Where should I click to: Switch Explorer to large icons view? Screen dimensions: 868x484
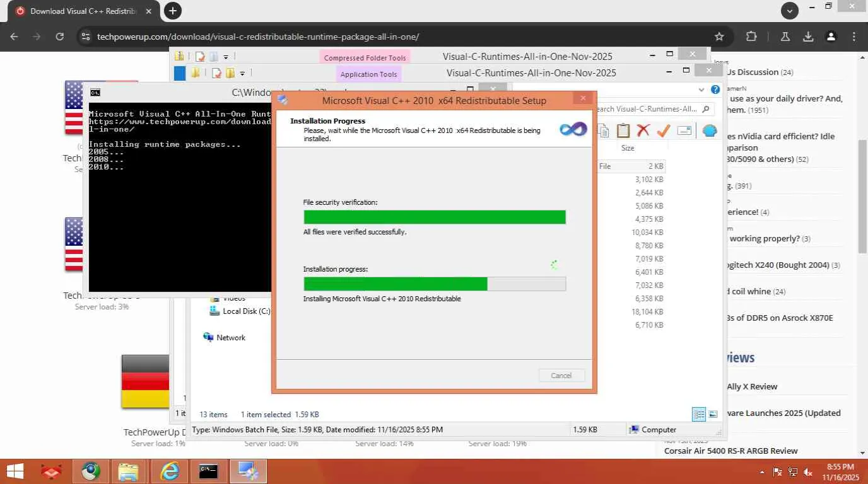(x=713, y=414)
